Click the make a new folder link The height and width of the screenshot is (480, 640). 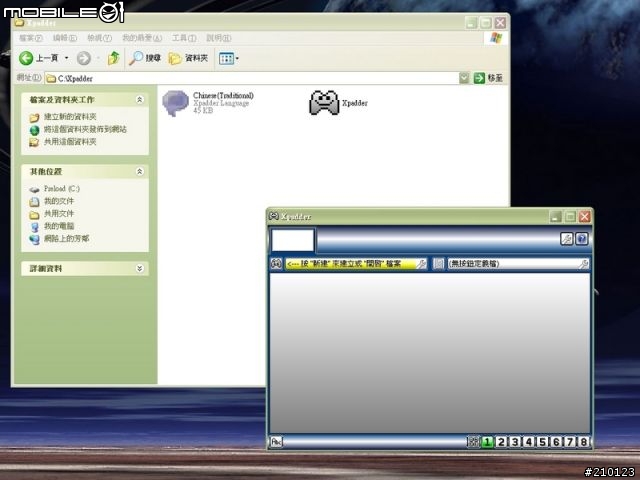70,117
